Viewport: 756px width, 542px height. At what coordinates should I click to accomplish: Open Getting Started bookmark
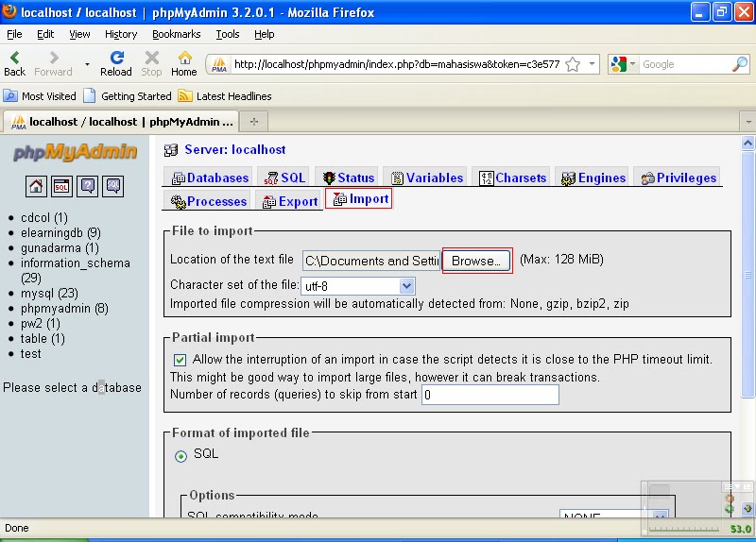pyautogui.click(x=128, y=96)
